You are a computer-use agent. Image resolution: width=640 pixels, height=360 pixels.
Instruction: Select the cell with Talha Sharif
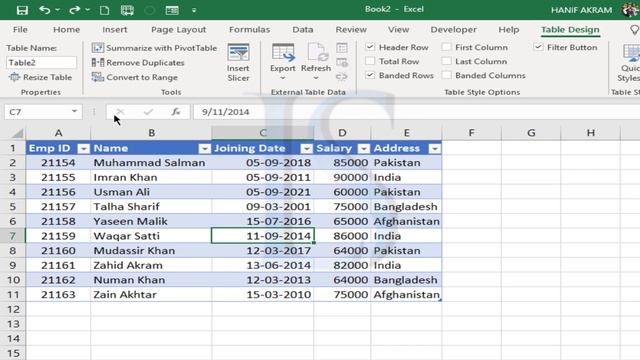pos(151,207)
